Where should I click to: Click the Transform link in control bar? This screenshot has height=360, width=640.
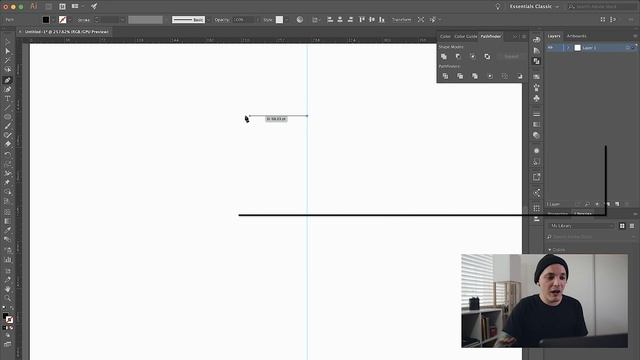click(x=402, y=20)
